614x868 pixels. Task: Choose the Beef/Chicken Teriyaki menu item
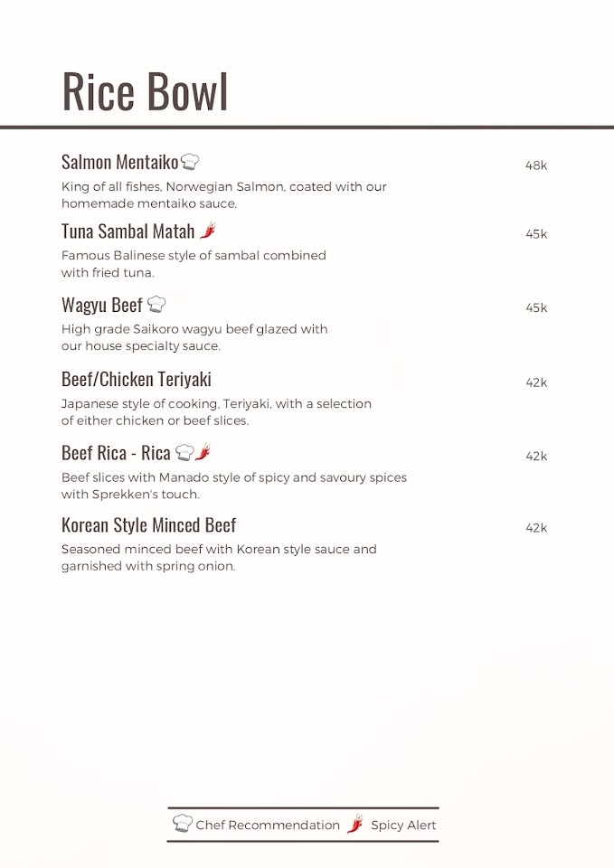[136, 380]
